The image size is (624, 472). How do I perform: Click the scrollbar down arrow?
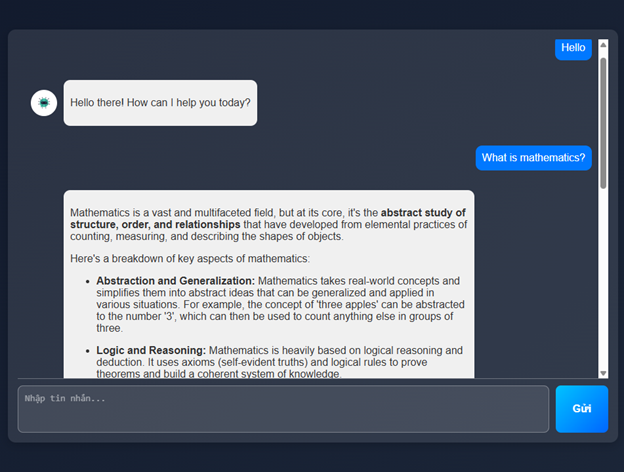point(603,373)
